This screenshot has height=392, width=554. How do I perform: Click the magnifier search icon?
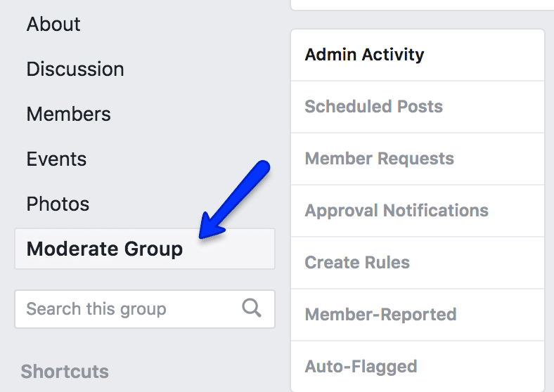point(252,308)
